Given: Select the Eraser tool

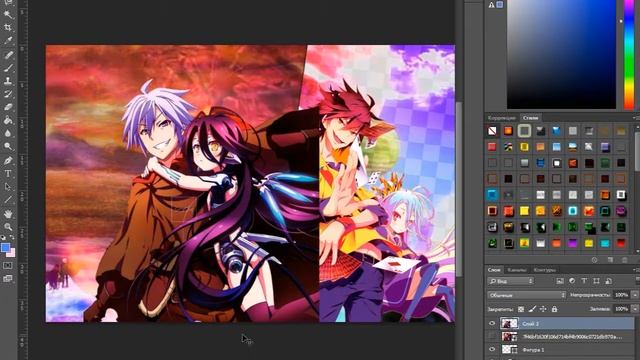Looking at the screenshot, I should pos(8,107).
